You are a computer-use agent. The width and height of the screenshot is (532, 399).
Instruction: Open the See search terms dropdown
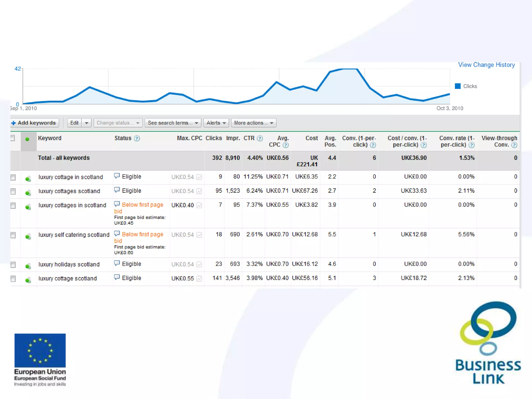click(x=173, y=123)
